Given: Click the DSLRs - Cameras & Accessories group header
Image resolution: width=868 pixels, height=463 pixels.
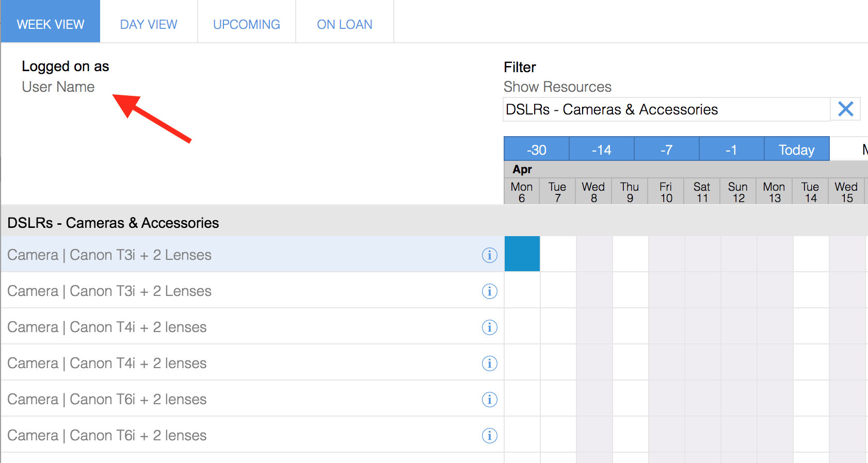Looking at the screenshot, I should pyautogui.click(x=434, y=221).
